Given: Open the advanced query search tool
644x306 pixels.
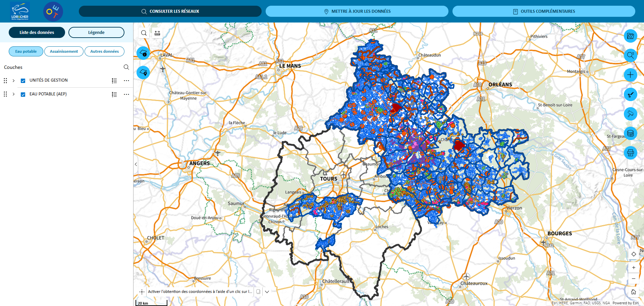Looking at the screenshot, I should tap(631, 55).
